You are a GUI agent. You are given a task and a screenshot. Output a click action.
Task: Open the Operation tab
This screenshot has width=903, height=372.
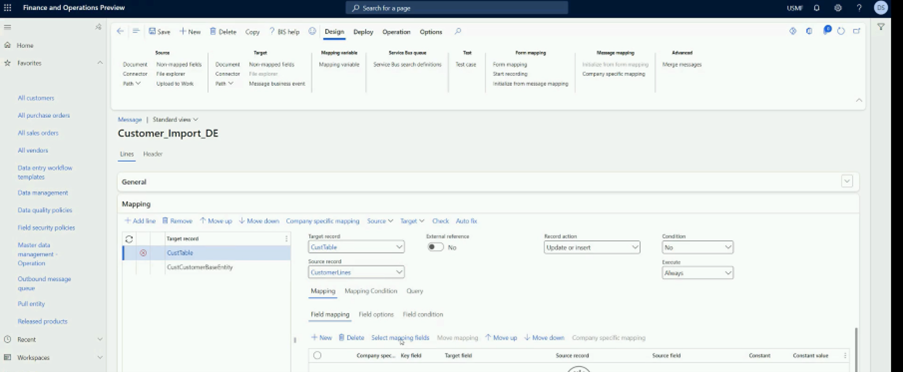coord(396,32)
